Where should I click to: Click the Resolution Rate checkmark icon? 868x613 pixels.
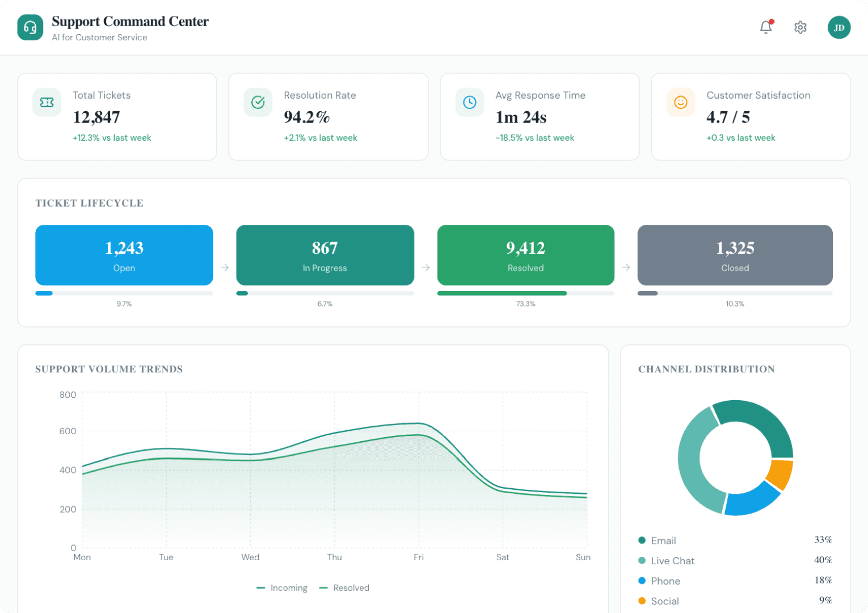pos(258,102)
